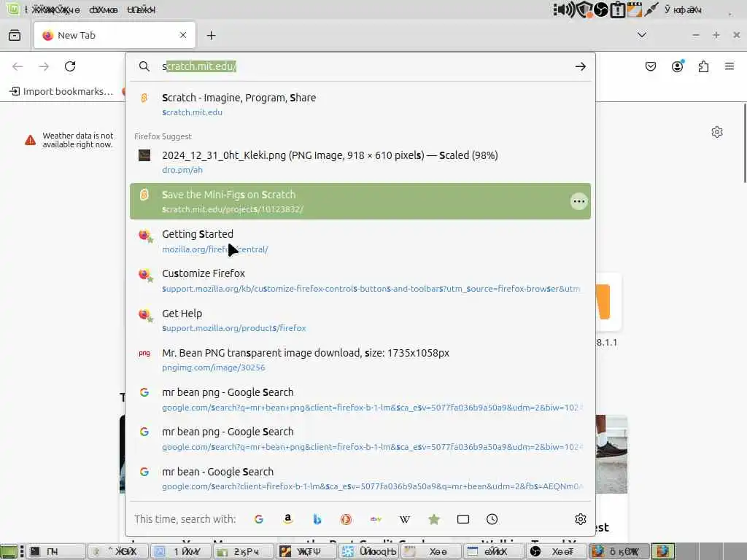Open a new tab with plus button
This screenshot has width=747, height=560.
click(211, 35)
